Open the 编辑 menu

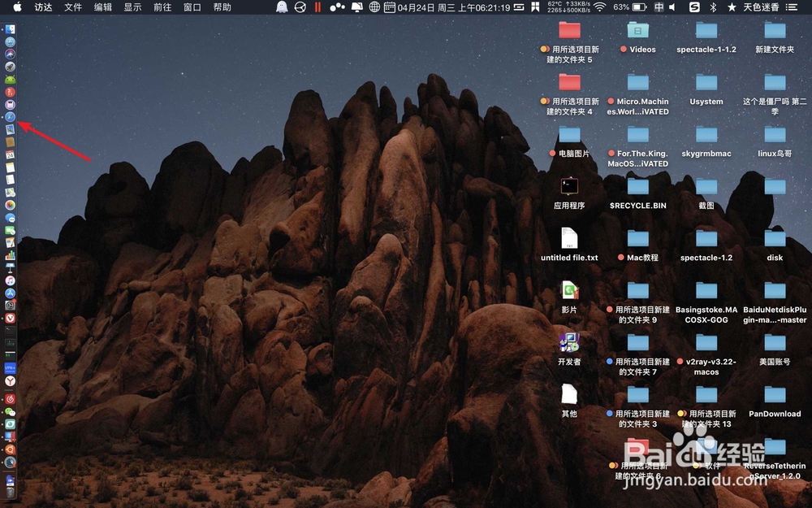103,7
